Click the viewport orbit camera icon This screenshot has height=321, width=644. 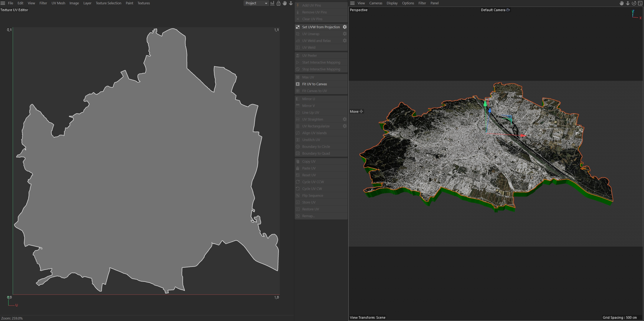pyautogui.click(x=634, y=3)
